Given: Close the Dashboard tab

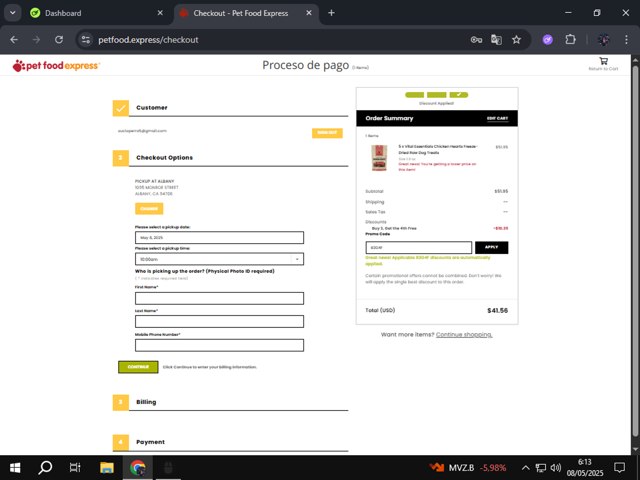Looking at the screenshot, I should 160,13.
